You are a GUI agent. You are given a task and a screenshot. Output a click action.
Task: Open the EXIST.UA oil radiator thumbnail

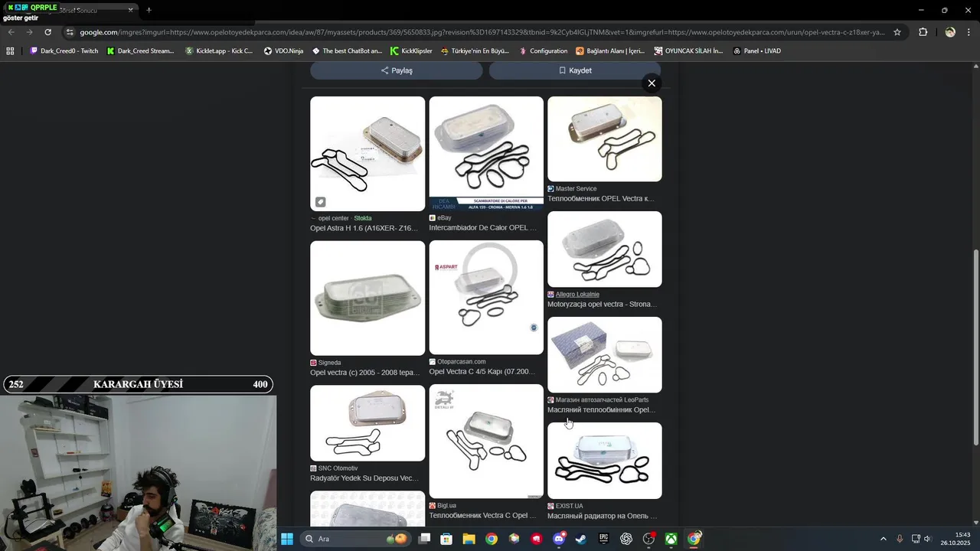605,461
